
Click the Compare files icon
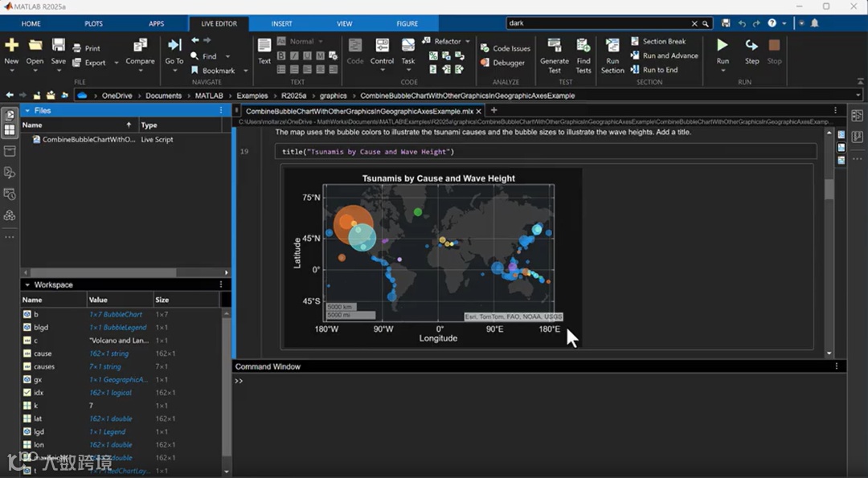point(140,46)
